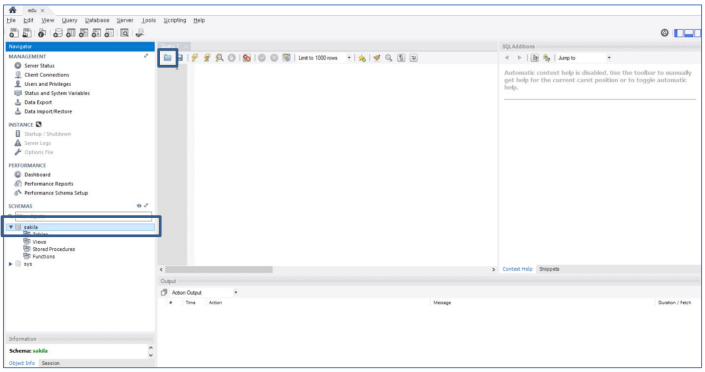Click the beautify query broom icon
Viewport: 705px width, 372px height.
click(377, 58)
